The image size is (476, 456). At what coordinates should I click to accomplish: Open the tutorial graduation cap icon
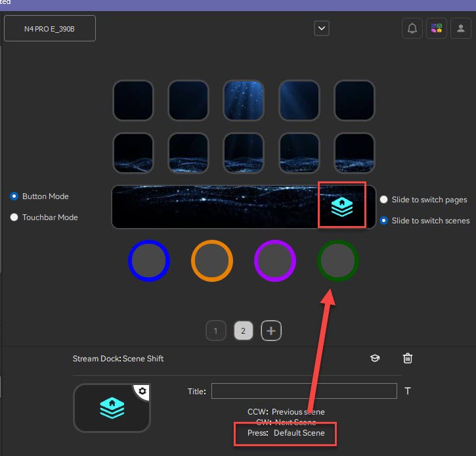point(375,358)
